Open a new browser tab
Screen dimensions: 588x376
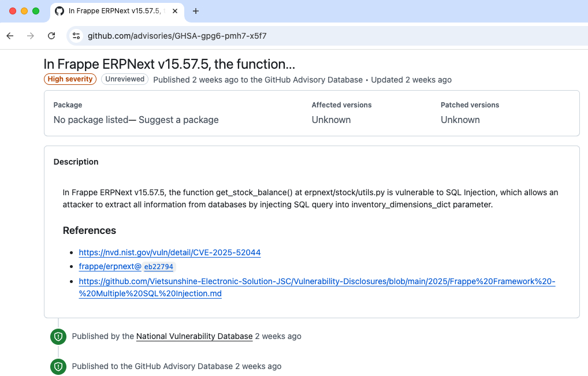[x=196, y=11]
